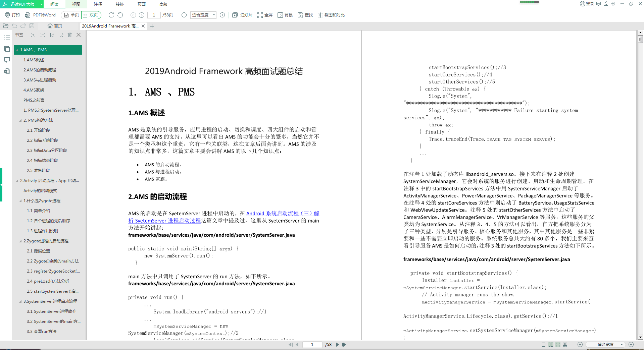This screenshot has height=350, width=644.
Task: Go to next page in status bar
Action: click(x=338, y=345)
